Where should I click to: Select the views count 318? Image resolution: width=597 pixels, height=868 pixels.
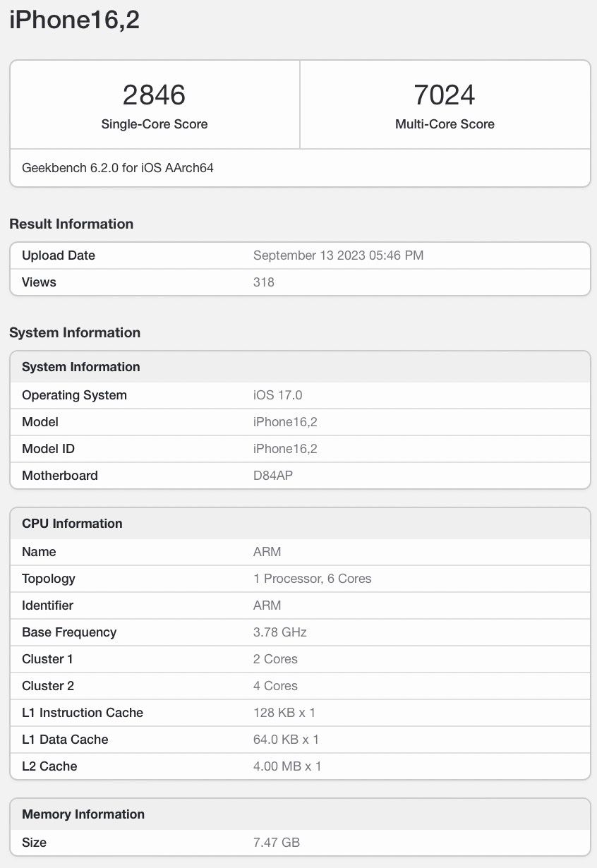tap(264, 282)
